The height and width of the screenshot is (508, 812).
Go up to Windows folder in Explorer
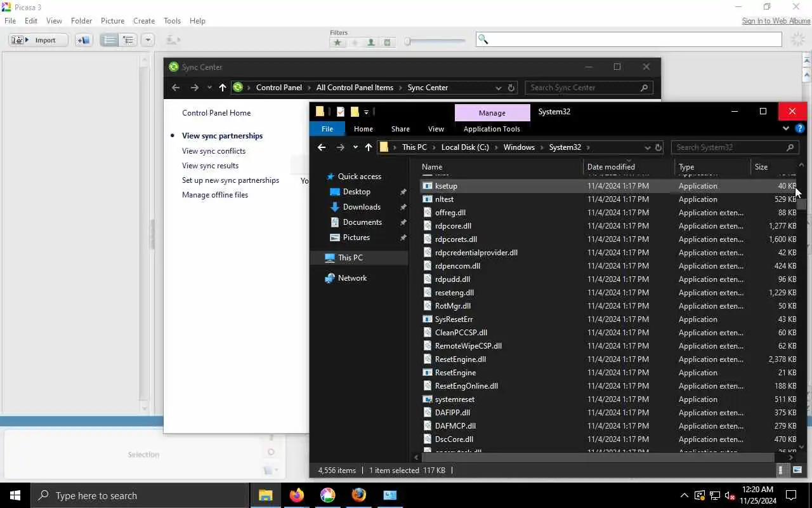click(x=369, y=147)
